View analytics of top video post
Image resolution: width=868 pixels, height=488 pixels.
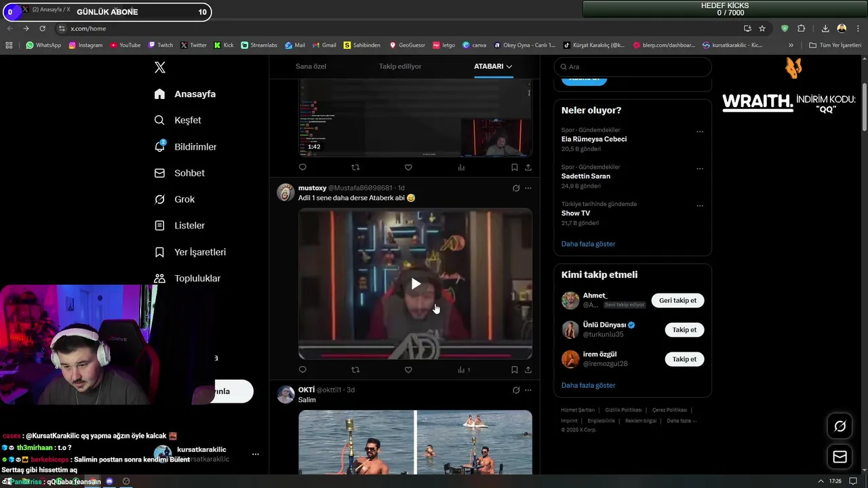(x=461, y=167)
